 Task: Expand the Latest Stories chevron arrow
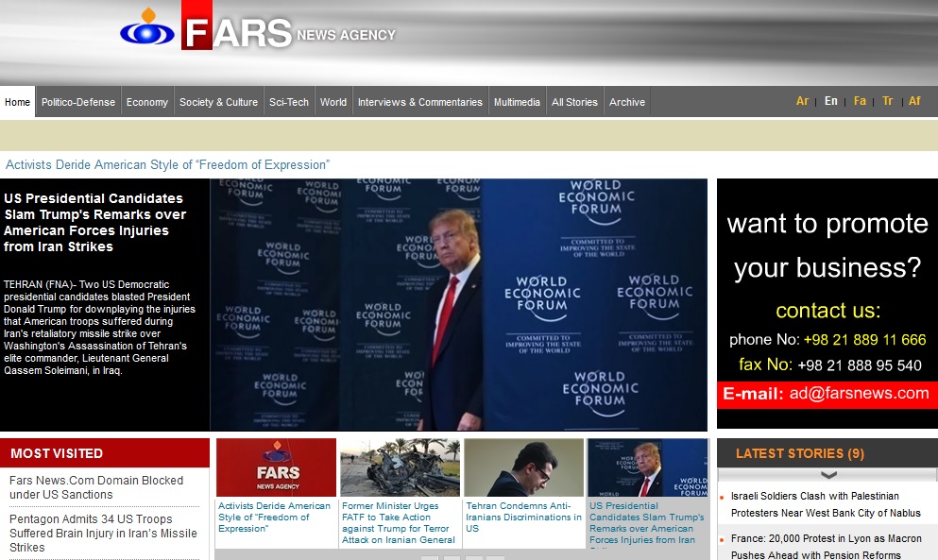click(x=827, y=475)
